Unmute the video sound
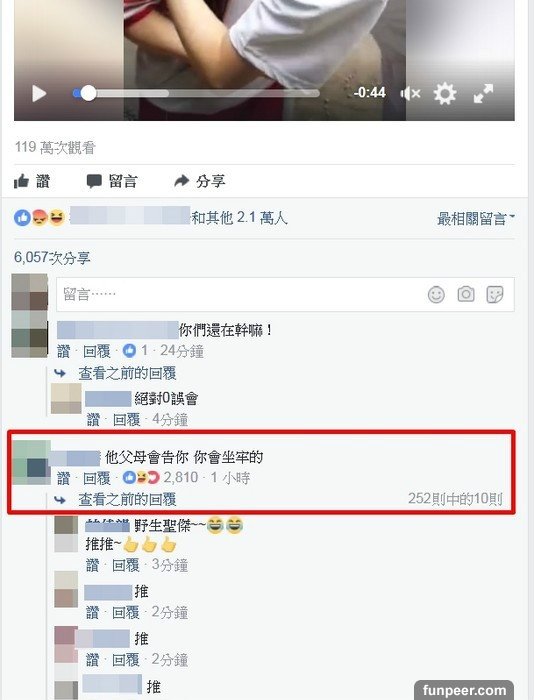 410,93
